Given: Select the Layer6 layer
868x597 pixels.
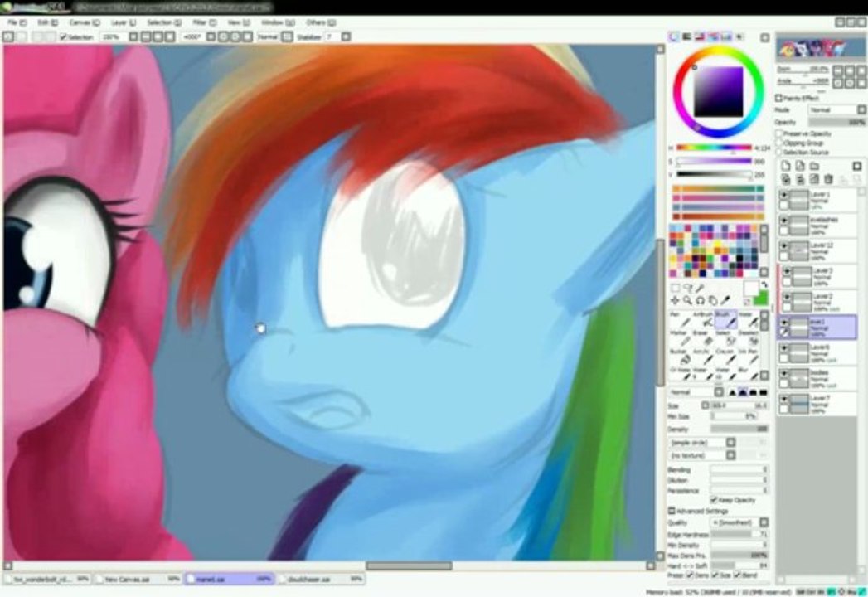Looking at the screenshot, I should (x=818, y=352).
